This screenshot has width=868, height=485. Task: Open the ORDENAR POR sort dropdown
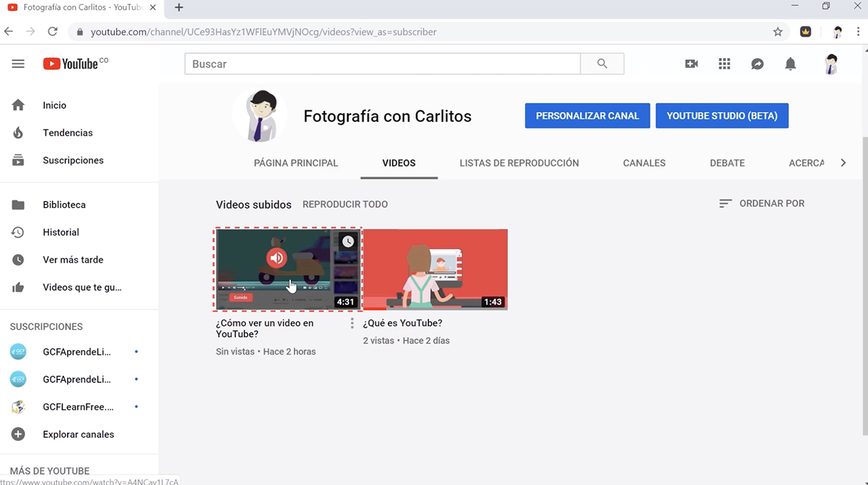[x=762, y=203]
